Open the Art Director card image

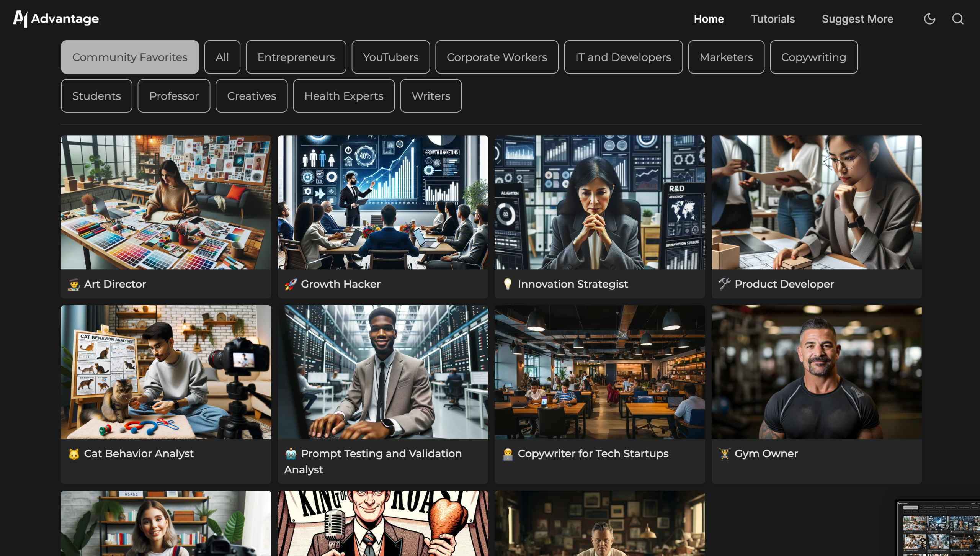coord(166,202)
